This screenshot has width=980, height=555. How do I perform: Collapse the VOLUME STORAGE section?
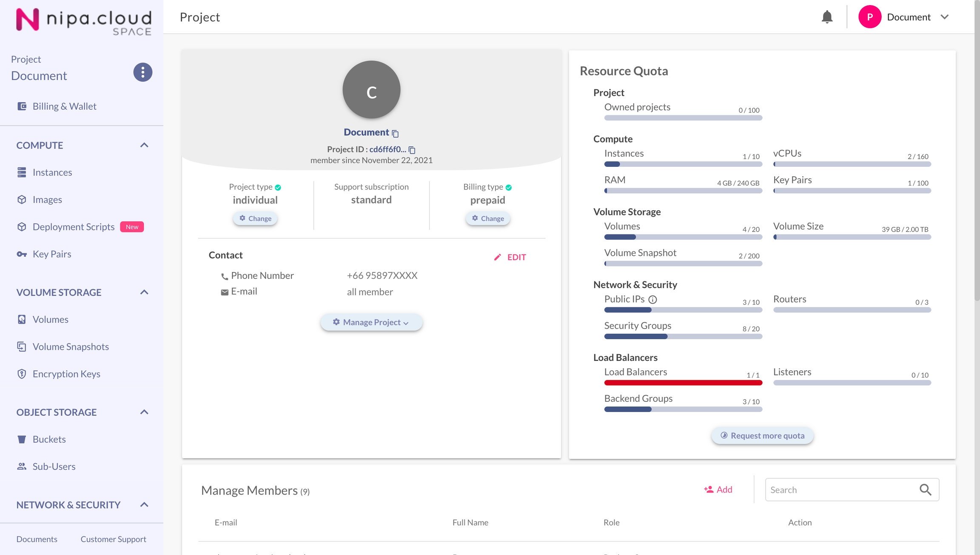pos(144,292)
